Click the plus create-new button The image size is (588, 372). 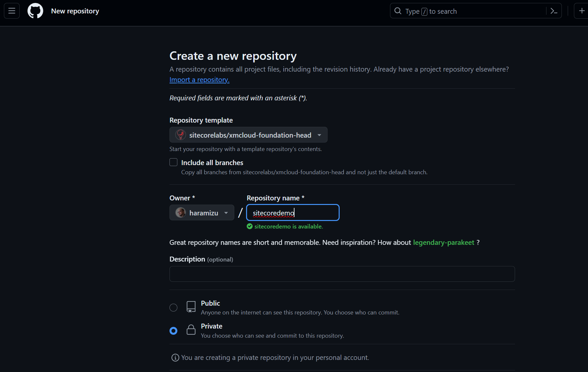pyautogui.click(x=581, y=11)
